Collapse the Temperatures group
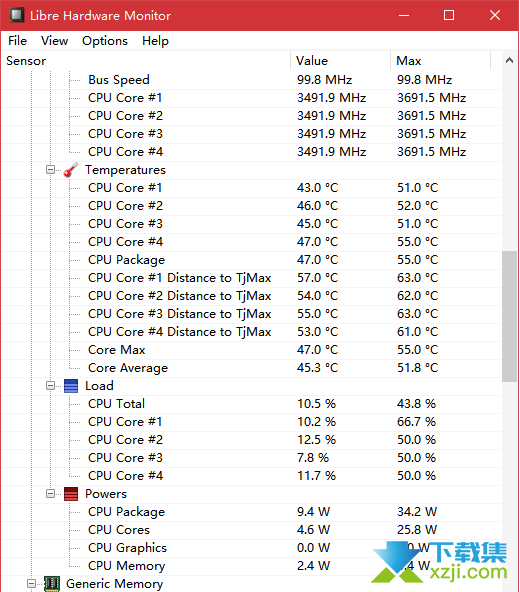520x592 pixels. tap(50, 170)
